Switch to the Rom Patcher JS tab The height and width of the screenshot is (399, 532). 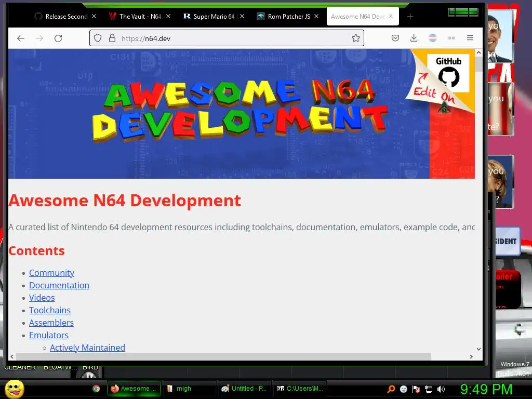pos(288,16)
